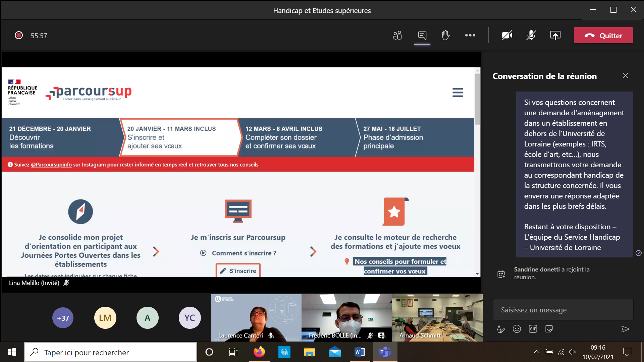Open more actions ellipsis menu
644x362 pixels.
click(470, 35)
